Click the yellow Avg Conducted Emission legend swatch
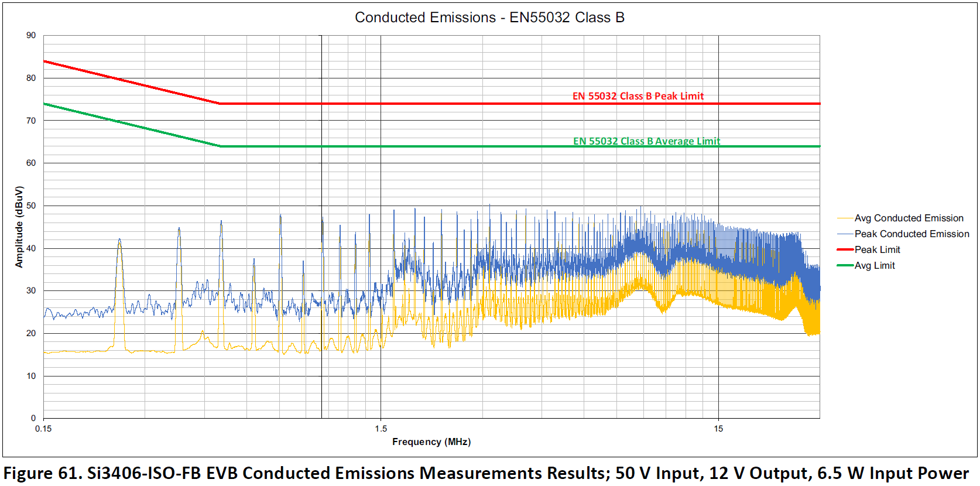980x486 pixels. coord(845,218)
